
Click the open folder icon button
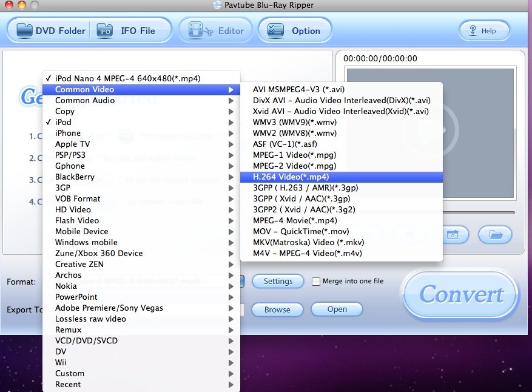(496, 234)
